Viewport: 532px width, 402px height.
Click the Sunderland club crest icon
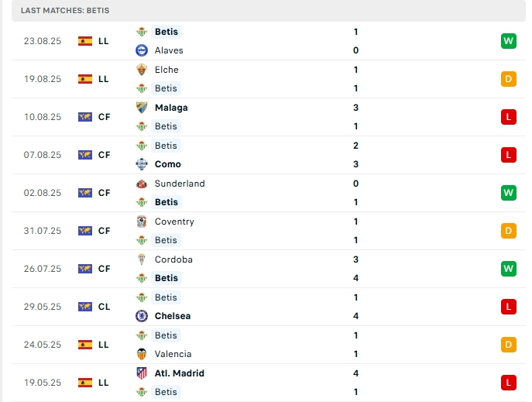(x=141, y=184)
